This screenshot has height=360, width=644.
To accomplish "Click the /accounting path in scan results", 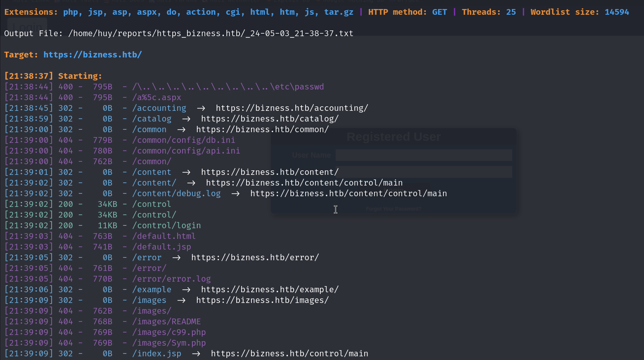I will click(x=159, y=108).
